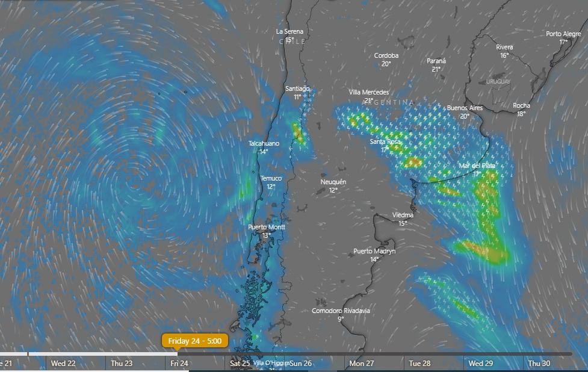Go to Wed 29 on the timeline
The image size is (588, 372).
click(481, 364)
